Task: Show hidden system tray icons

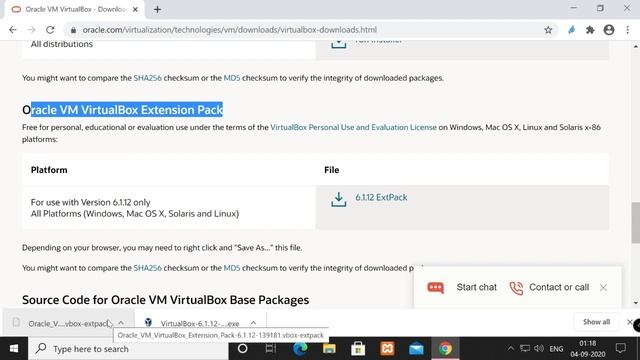Action: click(511, 349)
